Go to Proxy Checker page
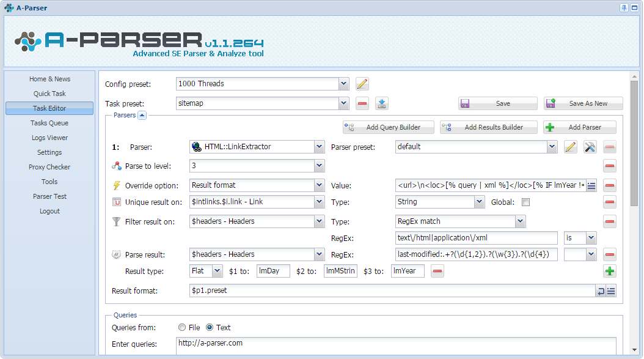Image resolution: width=644 pixels, height=359 pixels. (49, 167)
